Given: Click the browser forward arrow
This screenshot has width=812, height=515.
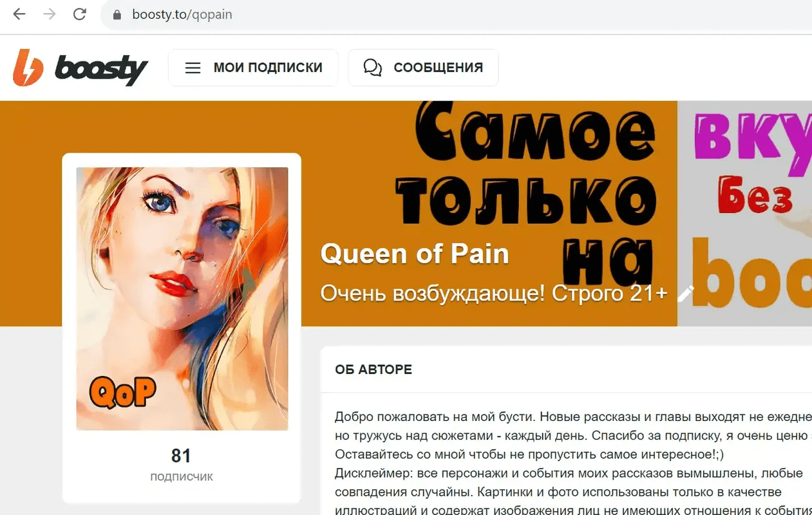Looking at the screenshot, I should click(x=49, y=14).
